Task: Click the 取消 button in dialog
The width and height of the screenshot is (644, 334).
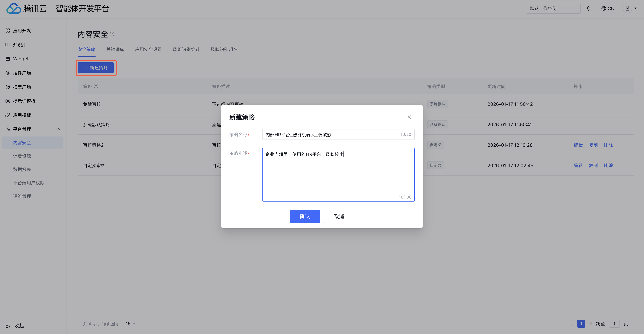Action: click(339, 216)
